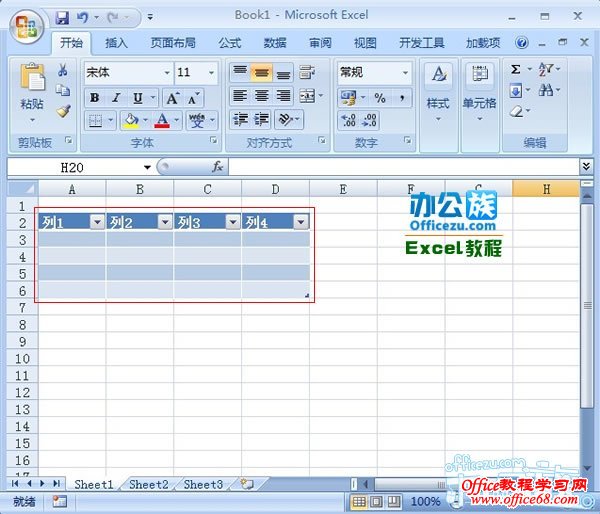Open the phonetic guide wén icon
The width and height of the screenshot is (600, 514).
[x=197, y=121]
